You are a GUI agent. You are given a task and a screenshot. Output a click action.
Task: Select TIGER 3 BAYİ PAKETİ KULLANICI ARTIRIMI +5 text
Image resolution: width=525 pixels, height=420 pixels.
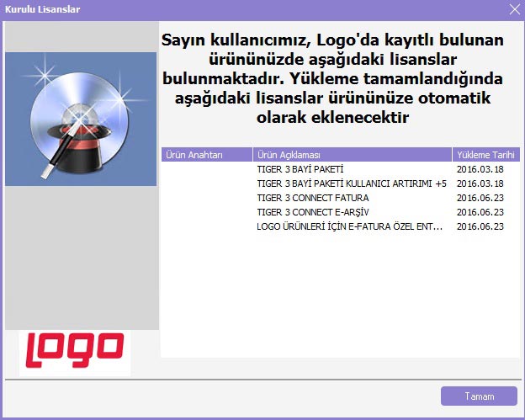(x=351, y=183)
